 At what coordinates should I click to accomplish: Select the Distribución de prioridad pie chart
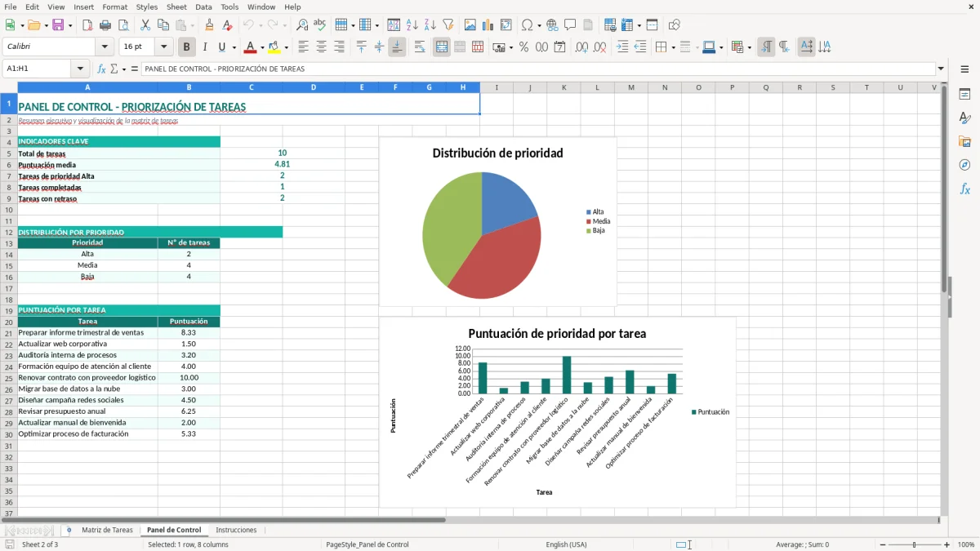click(x=497, y=221)
